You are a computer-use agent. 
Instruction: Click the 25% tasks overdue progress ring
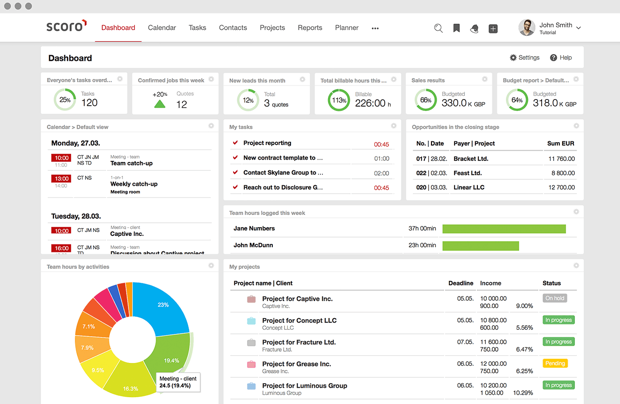[65, 100]
